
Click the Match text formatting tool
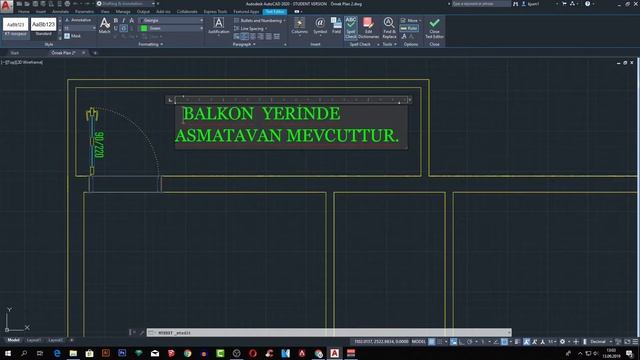click(x=104, y=25)
